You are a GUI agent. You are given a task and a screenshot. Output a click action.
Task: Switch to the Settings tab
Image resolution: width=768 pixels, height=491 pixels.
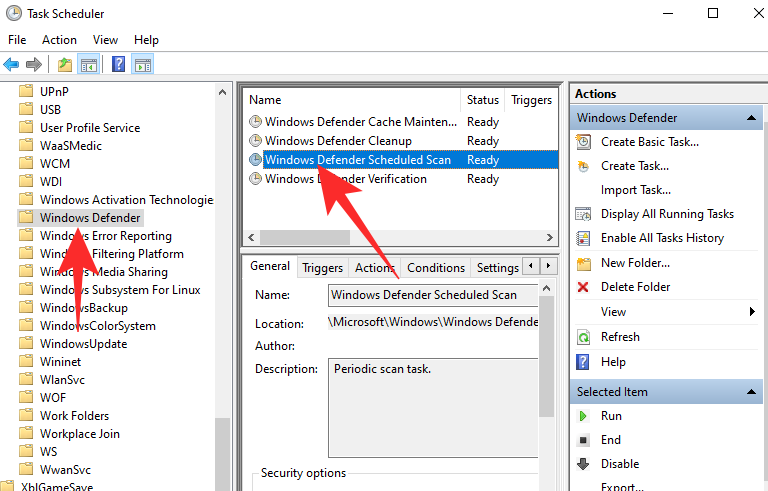pyautogui.click(x=497, y=268)
